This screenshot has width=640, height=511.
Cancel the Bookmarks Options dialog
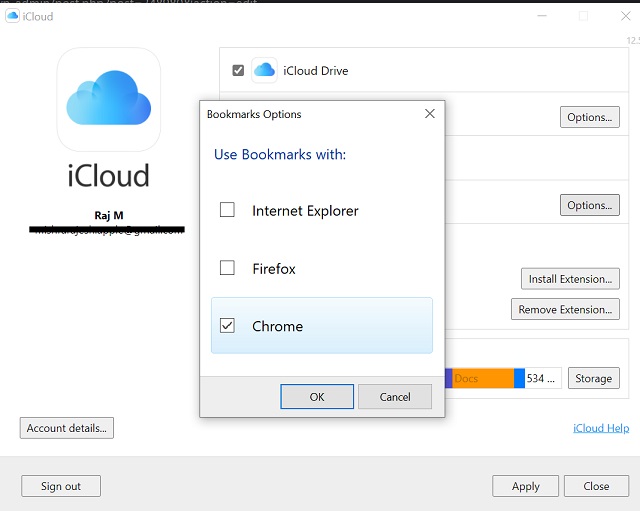[395, 396]
